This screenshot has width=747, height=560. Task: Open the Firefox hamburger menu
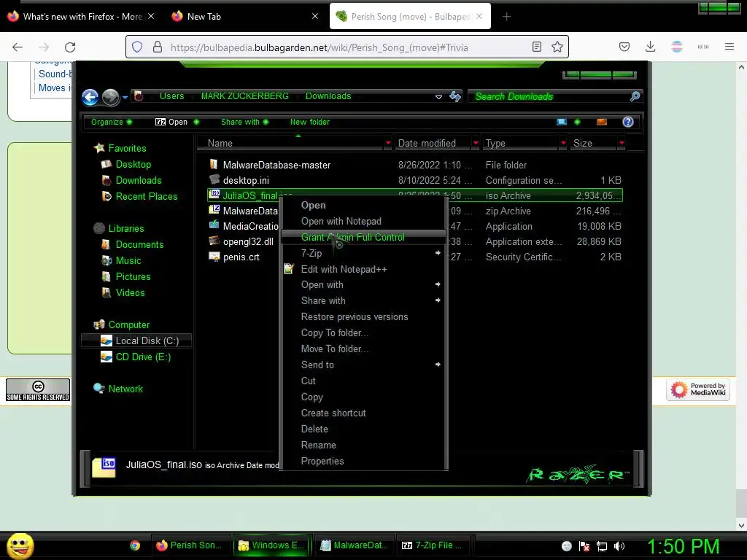click(729, 47)
